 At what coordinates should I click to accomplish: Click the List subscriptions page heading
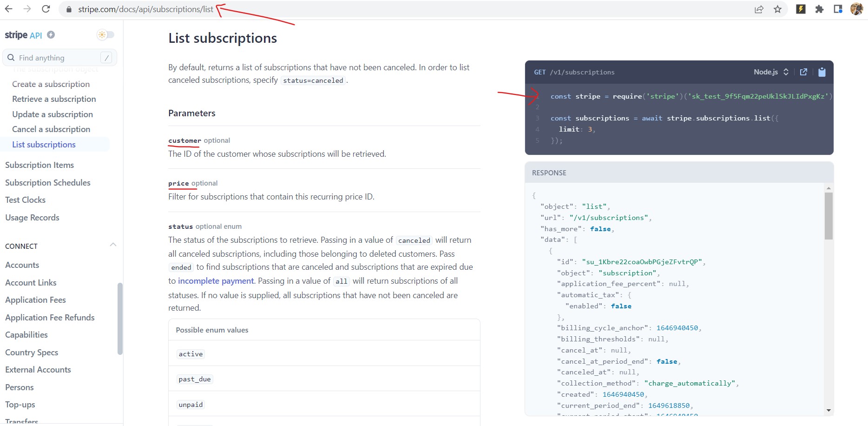click(223, 38)
